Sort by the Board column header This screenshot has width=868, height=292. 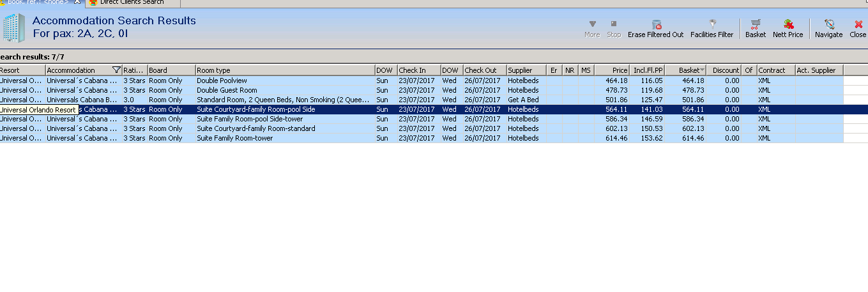[x=172, y=70]
